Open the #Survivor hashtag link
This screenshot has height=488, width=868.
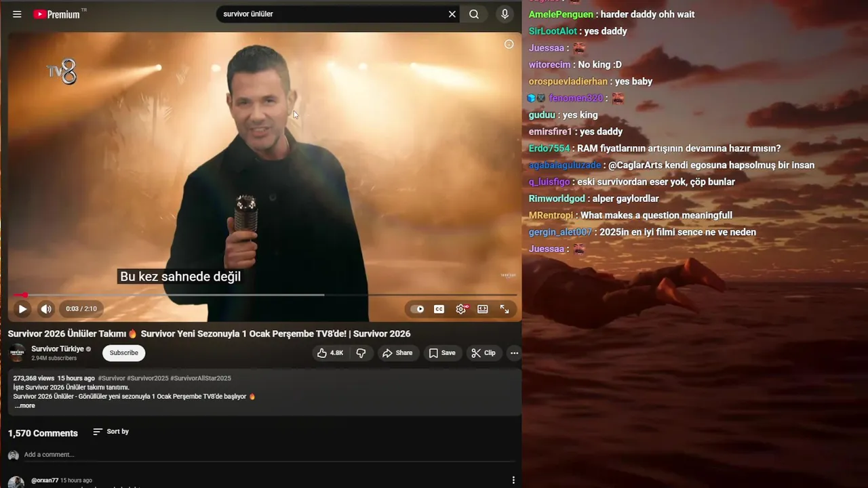111,378
